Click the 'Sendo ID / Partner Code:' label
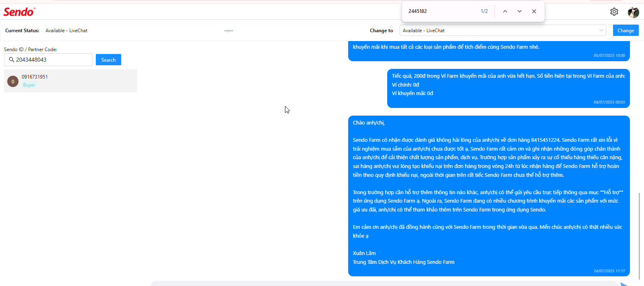The height and width of the screenshot is (286, 644). [x=31, y=50]
